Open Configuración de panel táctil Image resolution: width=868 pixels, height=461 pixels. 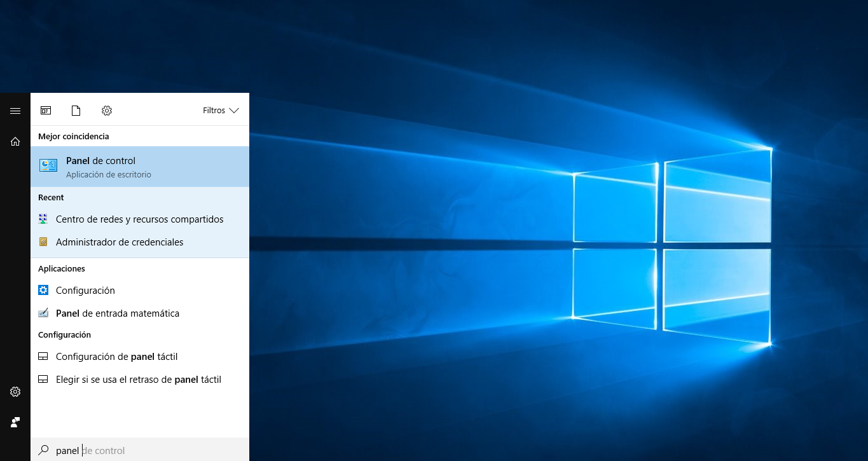[140, 357]
